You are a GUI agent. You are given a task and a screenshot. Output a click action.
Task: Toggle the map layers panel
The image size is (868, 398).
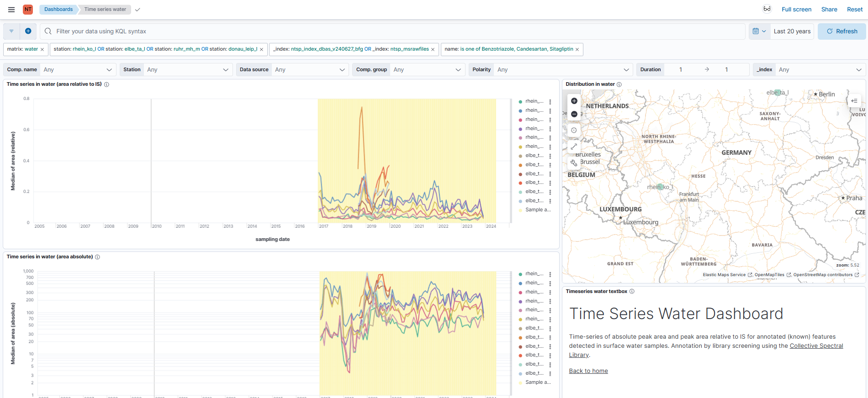pos(854,100)
